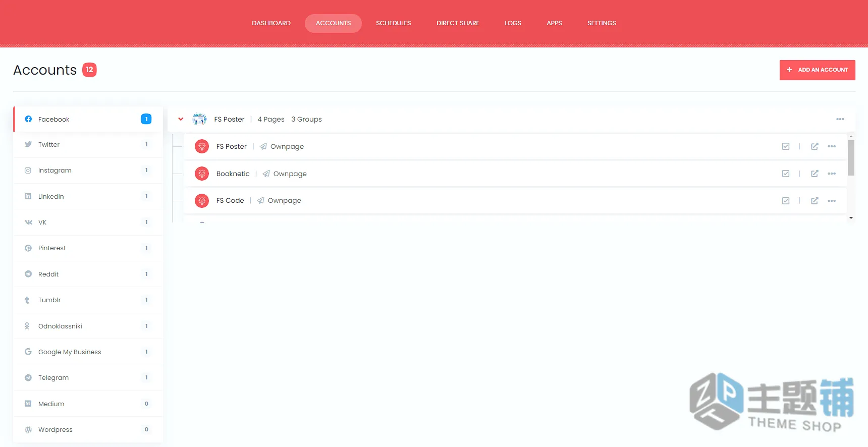Click the FS Code Ownpage send icon
The height and width of the screenshot is (447, 868).
(260, 200)
